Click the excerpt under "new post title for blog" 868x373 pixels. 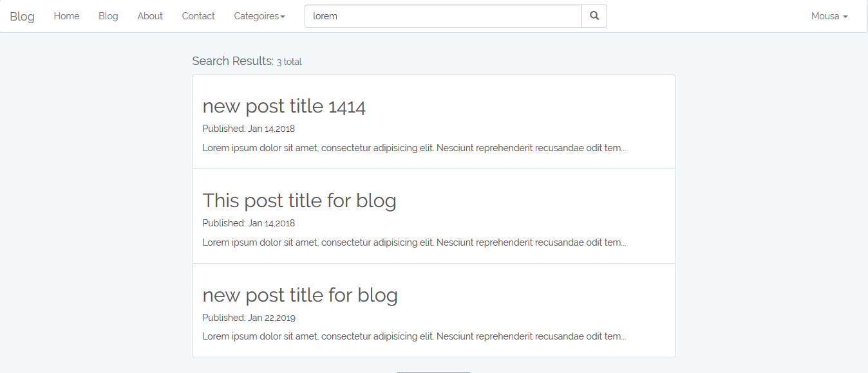[414, 336]
